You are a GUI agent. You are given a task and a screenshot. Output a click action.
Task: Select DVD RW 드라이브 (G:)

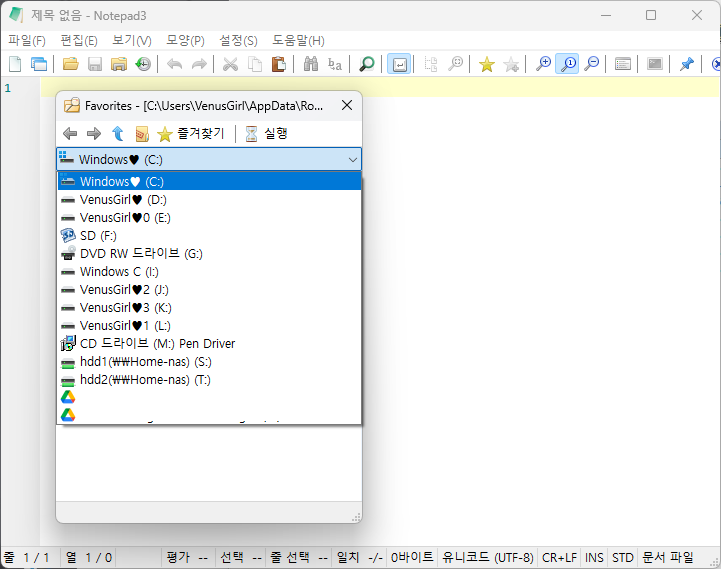(x=209, y=253)
